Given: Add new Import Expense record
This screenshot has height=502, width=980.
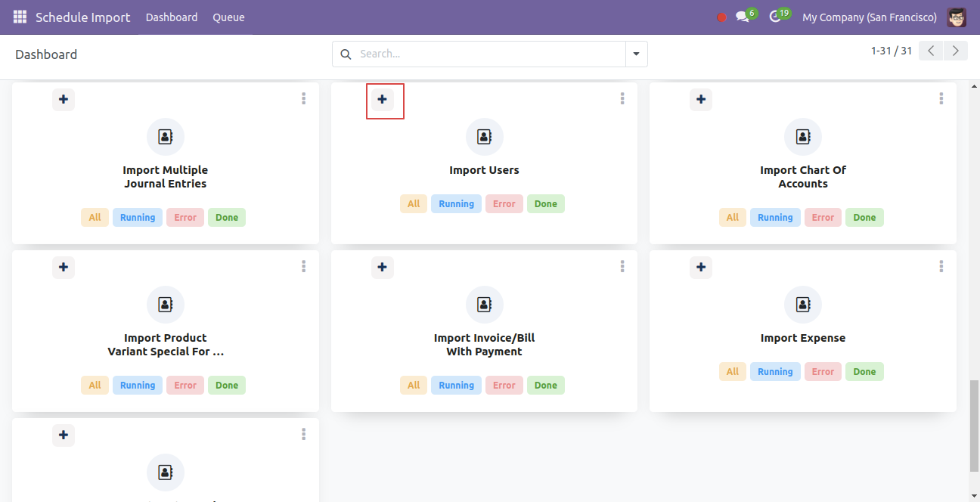Looking at the screenshot, I should (701, 267).
